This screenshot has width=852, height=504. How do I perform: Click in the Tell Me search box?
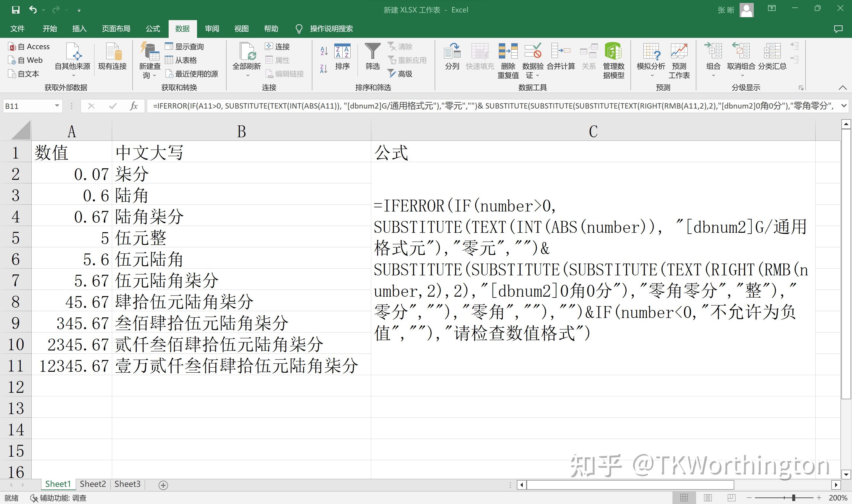(331, 28)
